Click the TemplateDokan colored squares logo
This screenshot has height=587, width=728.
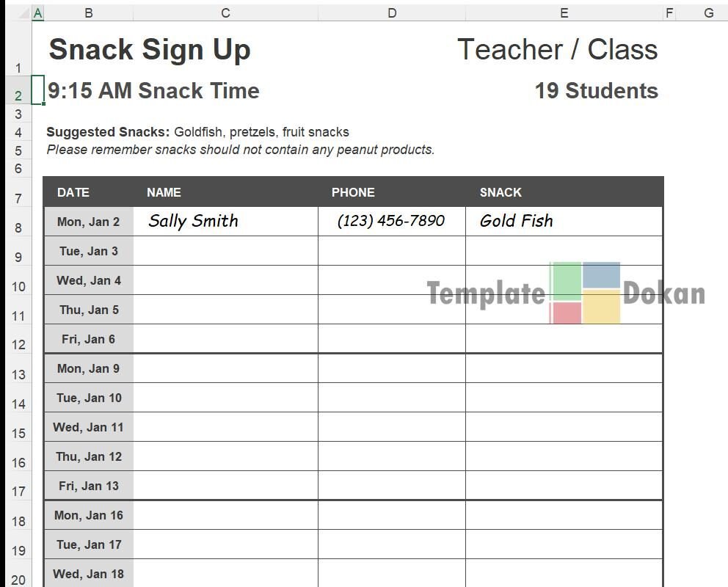click(585, 293)
